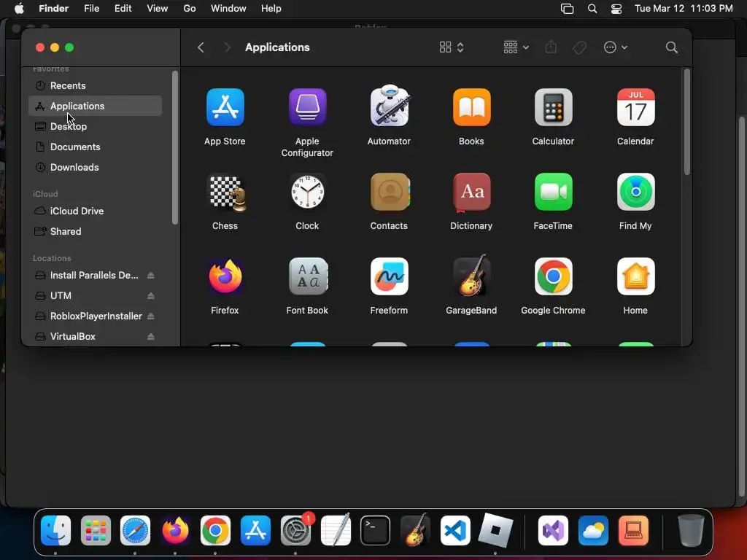Open the File menu

[91, 8]
